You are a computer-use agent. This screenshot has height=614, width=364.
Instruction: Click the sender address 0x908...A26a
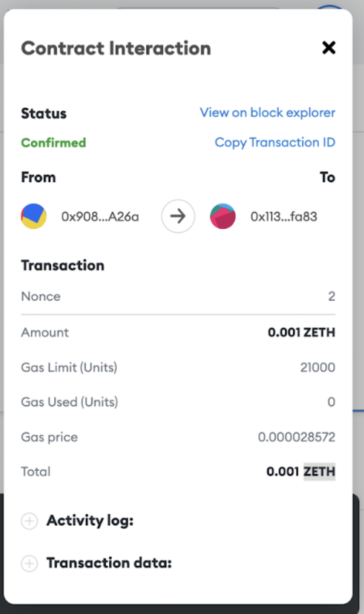[100, 217]
